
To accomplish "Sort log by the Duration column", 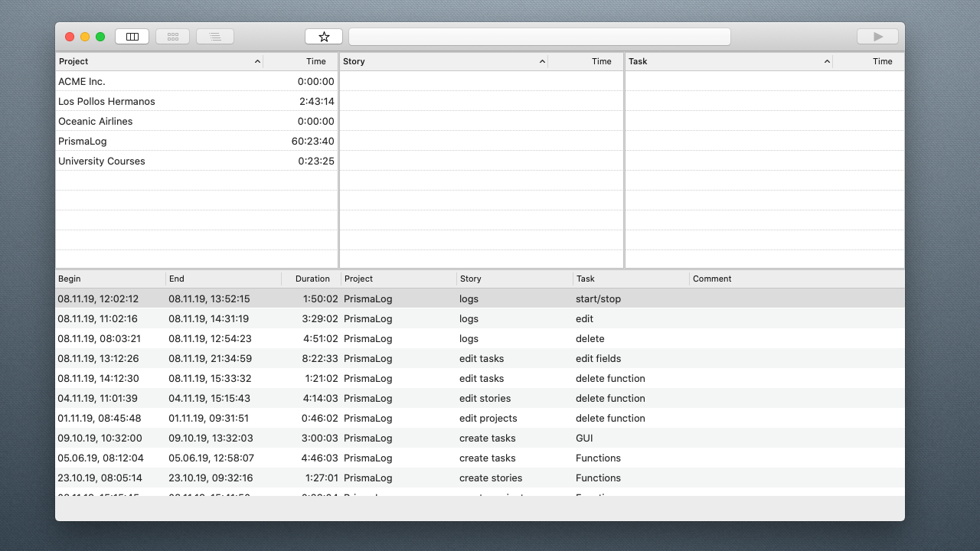I will tap(311, 279).
